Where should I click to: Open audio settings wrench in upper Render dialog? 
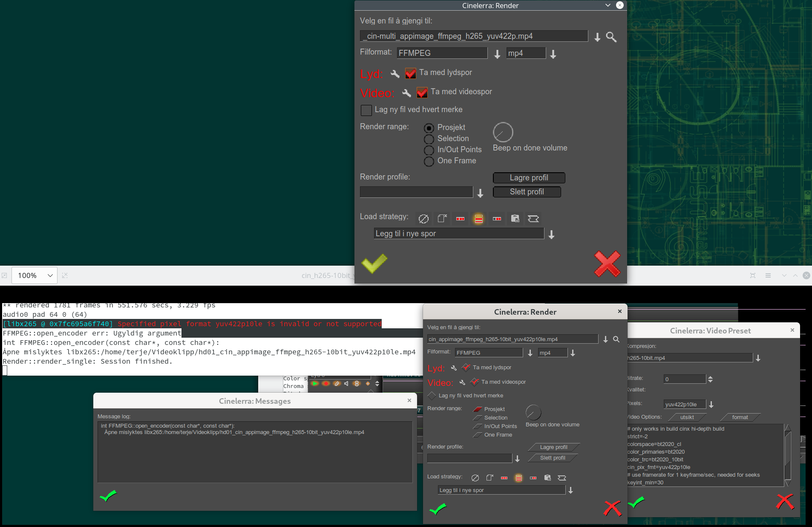pyautogui.click(x=395, y=74)
